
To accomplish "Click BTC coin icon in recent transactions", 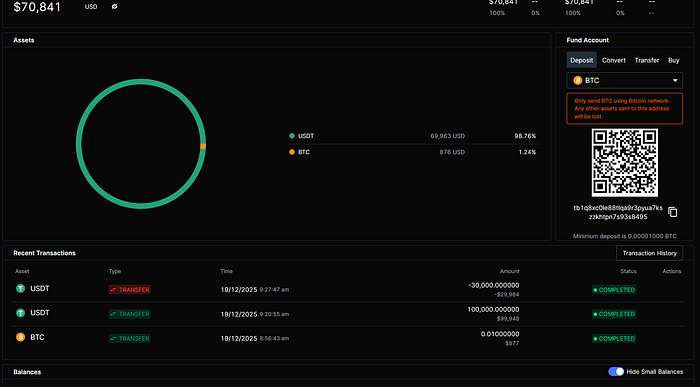I will [x=21, y=337].
